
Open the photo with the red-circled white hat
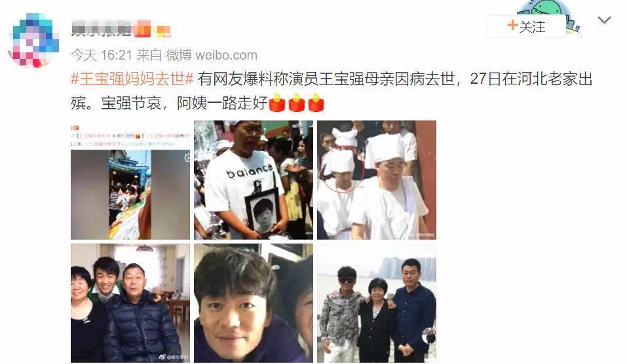click(377, 180)
